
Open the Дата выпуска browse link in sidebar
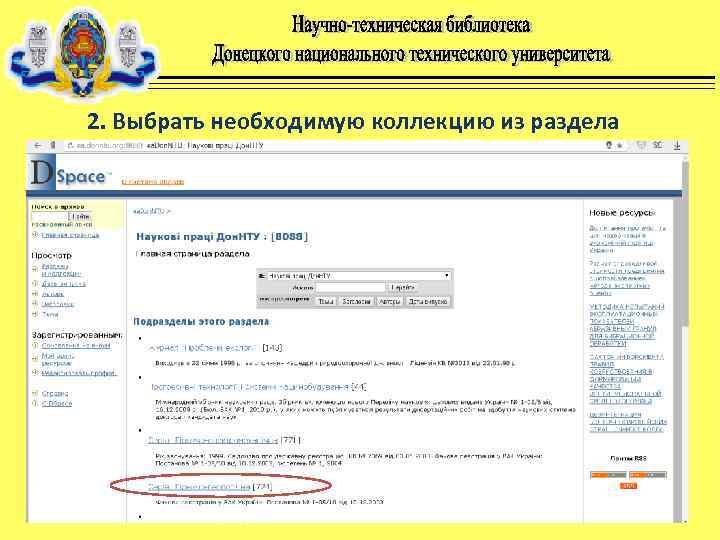click(63, 284)
